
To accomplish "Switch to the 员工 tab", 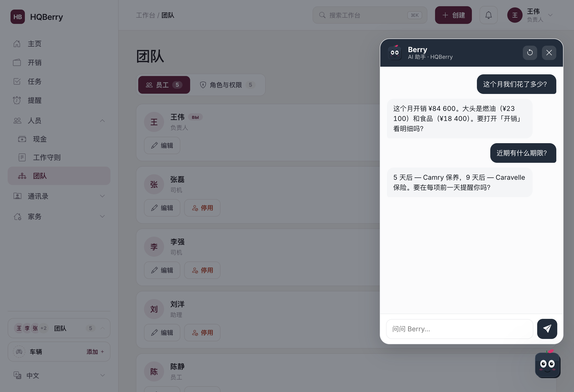I will (x=164, y=85).
